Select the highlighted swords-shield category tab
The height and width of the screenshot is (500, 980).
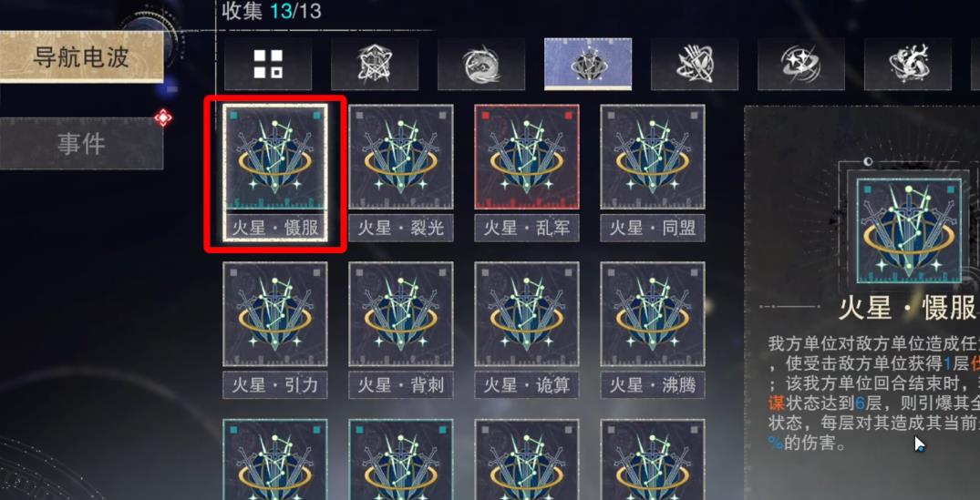click(587, 65)
